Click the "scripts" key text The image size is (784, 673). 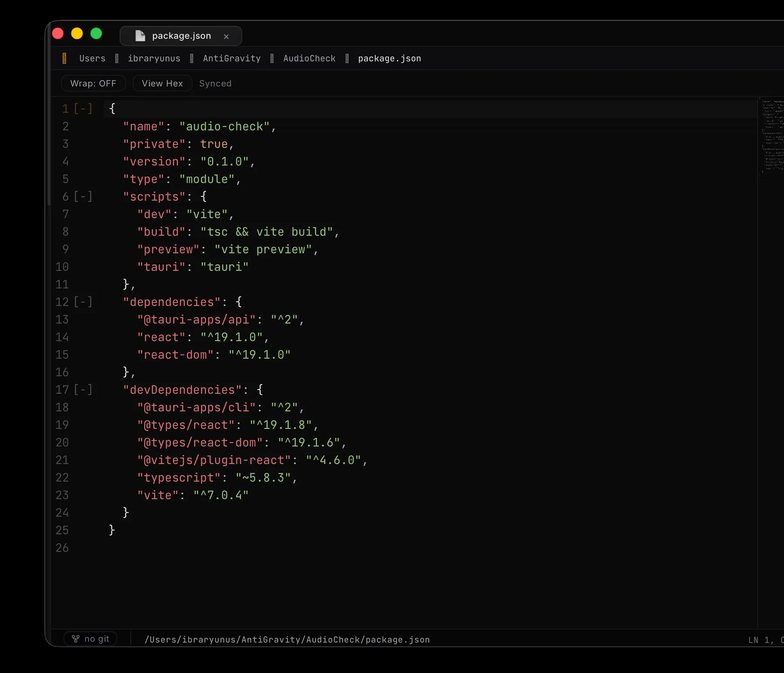click(x=154, y=196)
